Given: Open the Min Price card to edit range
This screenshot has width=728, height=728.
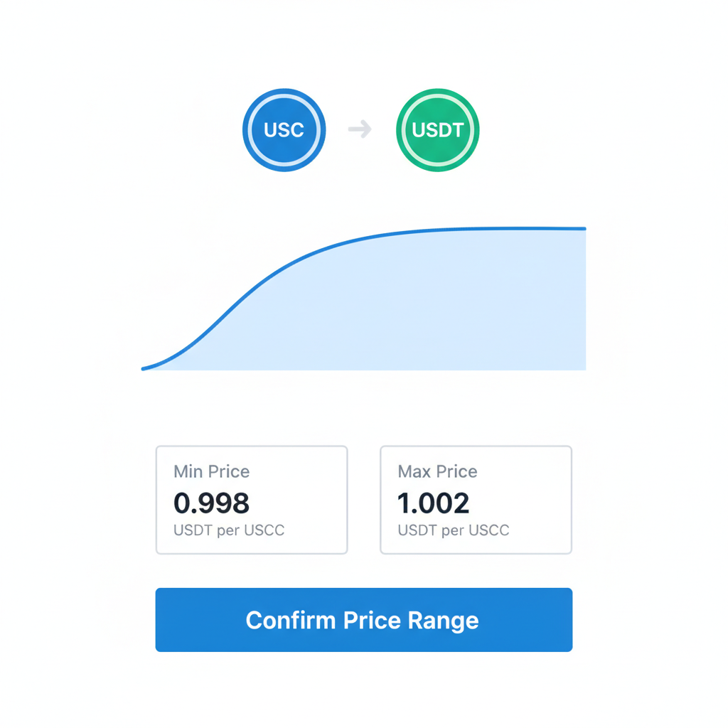Looking at the screenshot, I should click(x=251, y=499).
